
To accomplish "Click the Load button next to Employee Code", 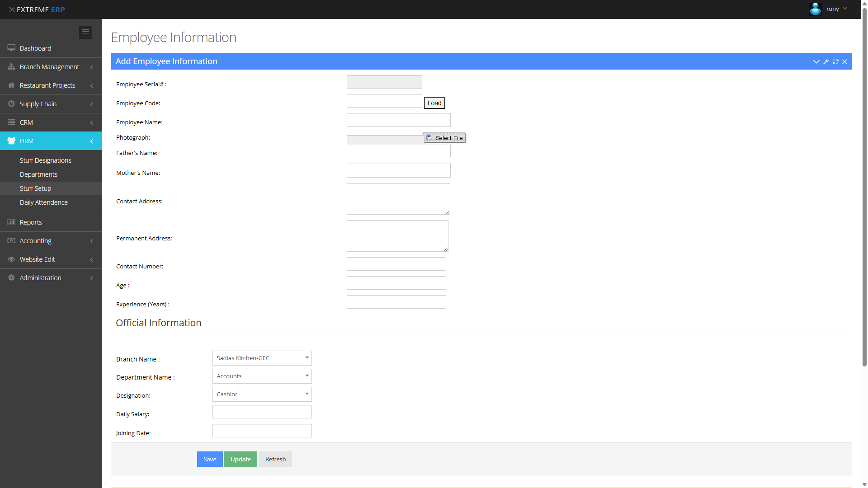I will click(x=434, y=103).
